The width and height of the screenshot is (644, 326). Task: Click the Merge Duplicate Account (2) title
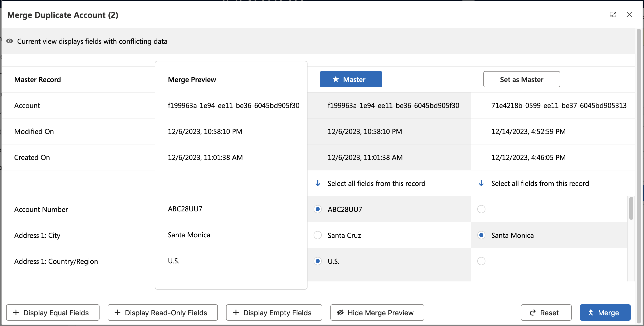pos(63,15)
